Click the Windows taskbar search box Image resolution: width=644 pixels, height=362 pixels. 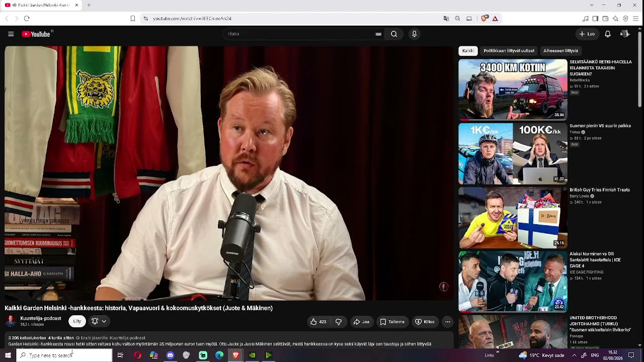coord(64,355)
